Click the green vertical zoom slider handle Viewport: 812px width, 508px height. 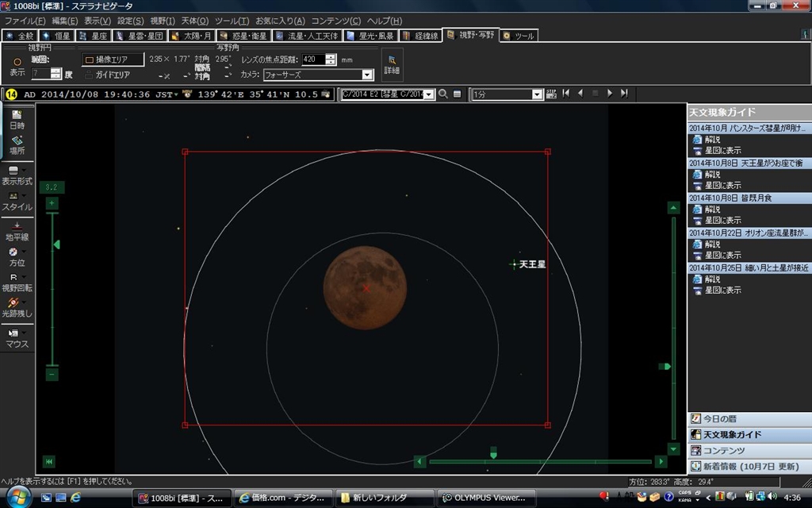click(56, 245)
